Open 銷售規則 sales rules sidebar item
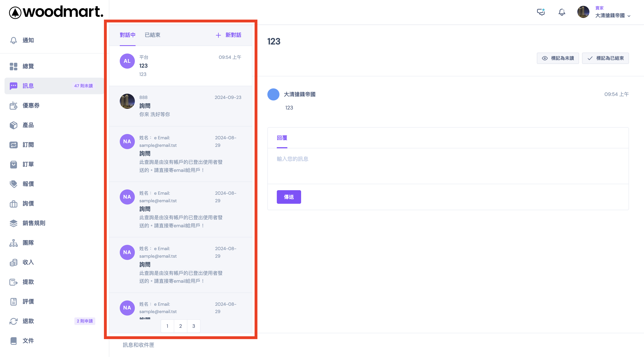This screenshot has height=357, width=644. tap(34, 223)
